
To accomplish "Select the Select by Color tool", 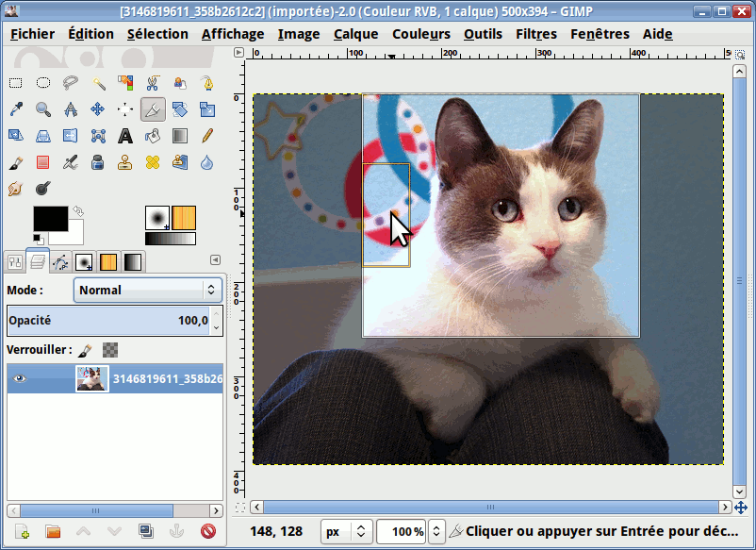I will (x=125, y=83).
